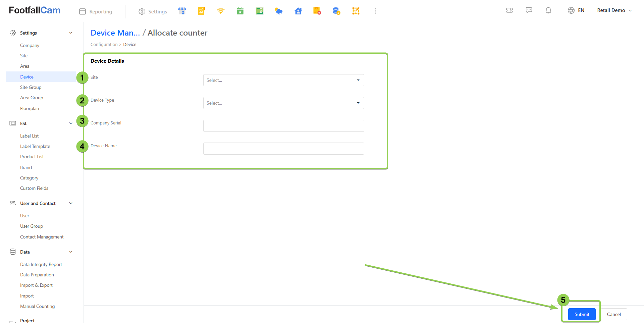The image size is (644, 323).
Task: Click the ticket icon in header
Action: [x=509, y=10]
